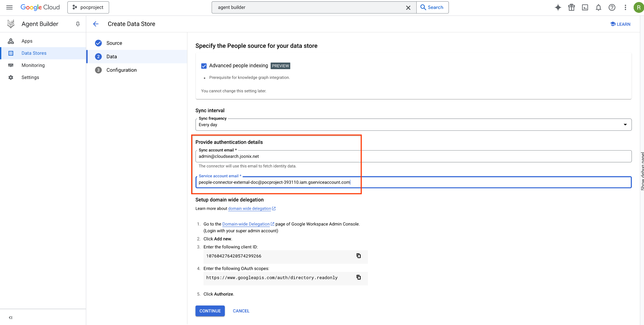Screen dimensions: 644x325
Task: Clear the agent builder search text
Action: tap(408, 8)
